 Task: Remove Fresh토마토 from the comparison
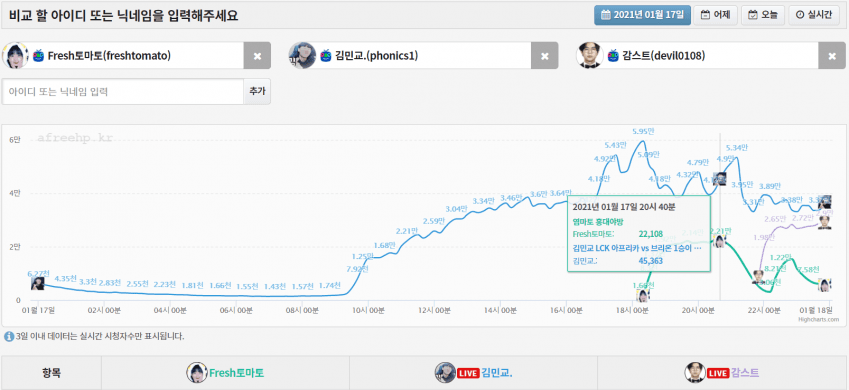[257, 56]
